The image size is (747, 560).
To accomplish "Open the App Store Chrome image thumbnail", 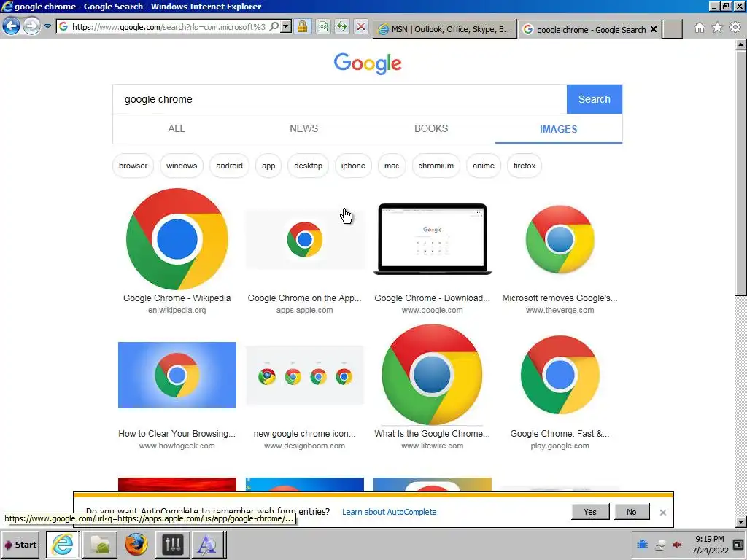I will [x=304, y=239].
